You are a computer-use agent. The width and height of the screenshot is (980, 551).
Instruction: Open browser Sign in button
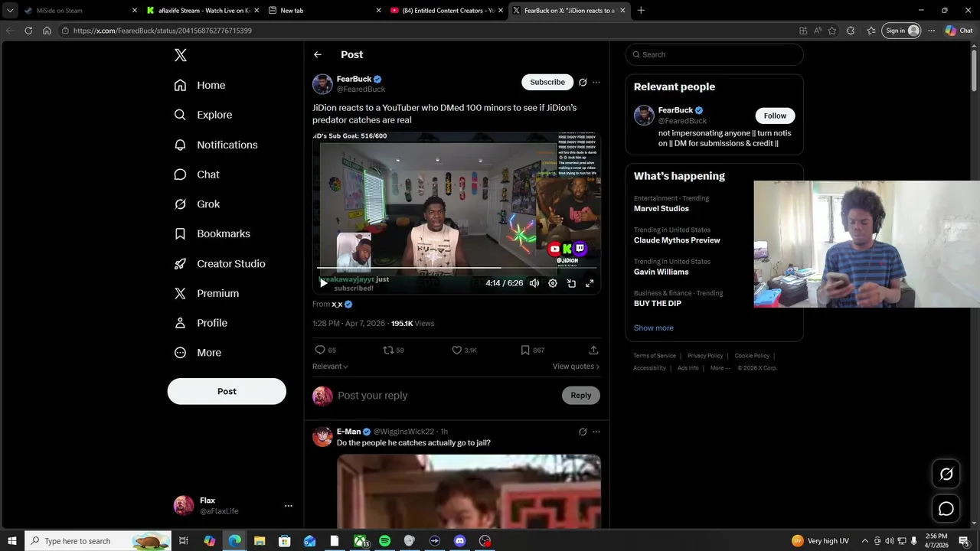[901, 31]
